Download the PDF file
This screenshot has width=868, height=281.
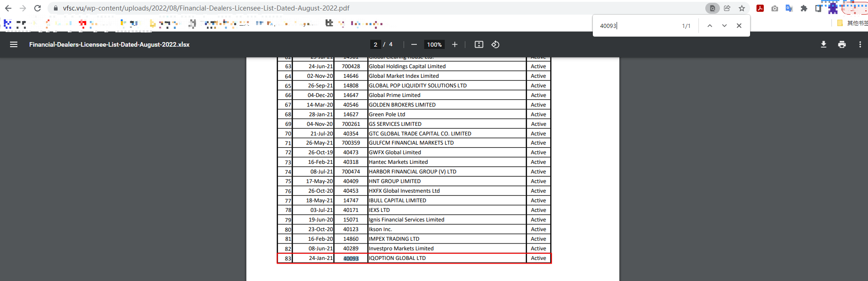point(823,44)
